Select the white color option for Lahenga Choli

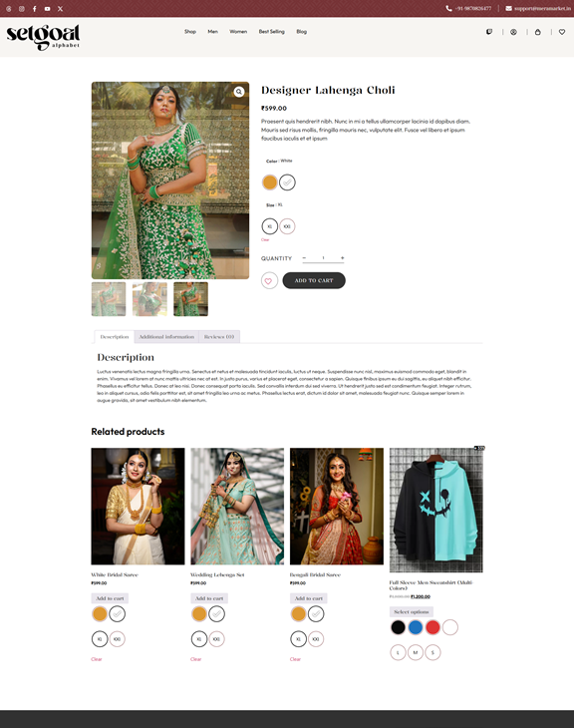click(287, 182)
